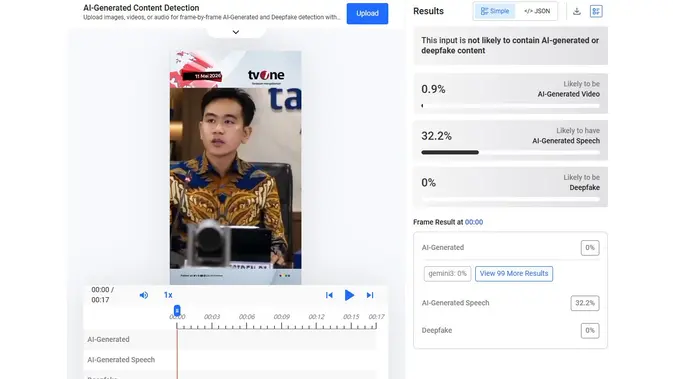The width and height of the screenshot is (673, 379).
Task: Click the results layout icon next to download
Action: [596, 11]
